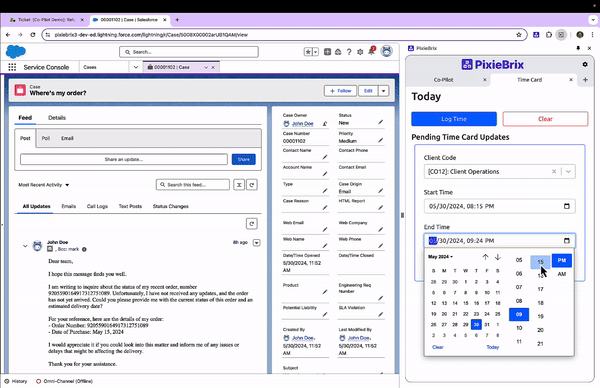
Task: Expand the Client Code dropdown
Action: (568, 171)
